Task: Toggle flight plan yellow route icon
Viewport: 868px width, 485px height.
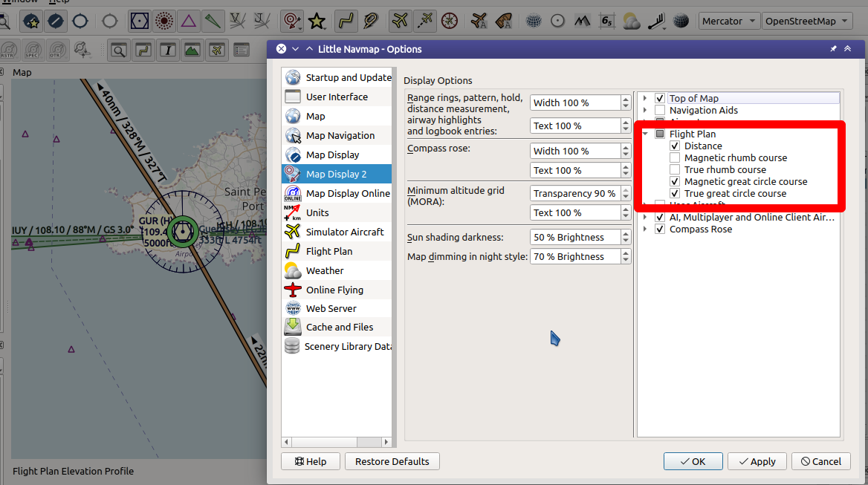Action: (346, 22)
